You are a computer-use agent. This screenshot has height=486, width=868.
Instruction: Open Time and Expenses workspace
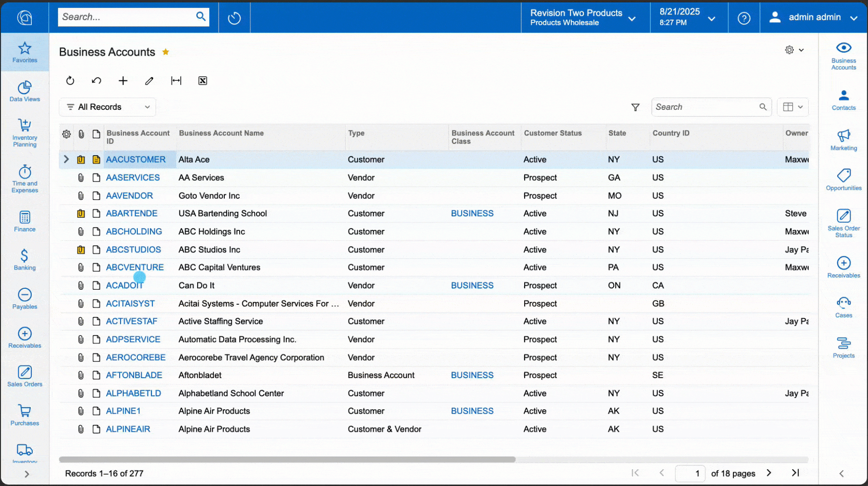tap(25, 179)
